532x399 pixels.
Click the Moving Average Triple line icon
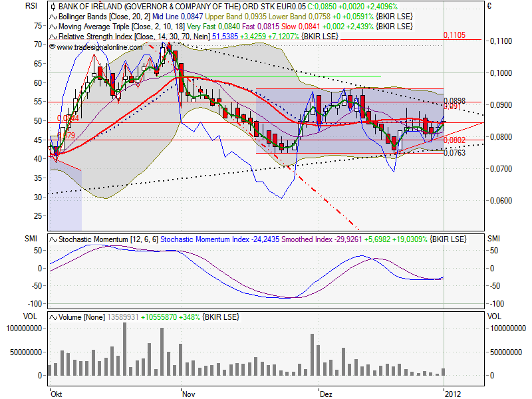pos(53,27)
